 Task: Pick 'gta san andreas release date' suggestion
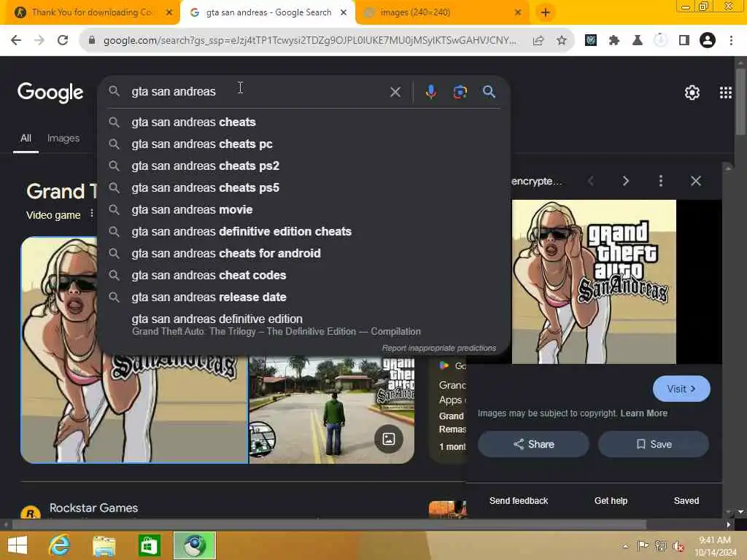(305, 297)
